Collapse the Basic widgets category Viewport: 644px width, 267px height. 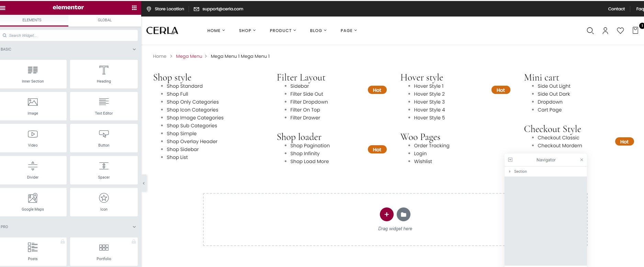134,49
